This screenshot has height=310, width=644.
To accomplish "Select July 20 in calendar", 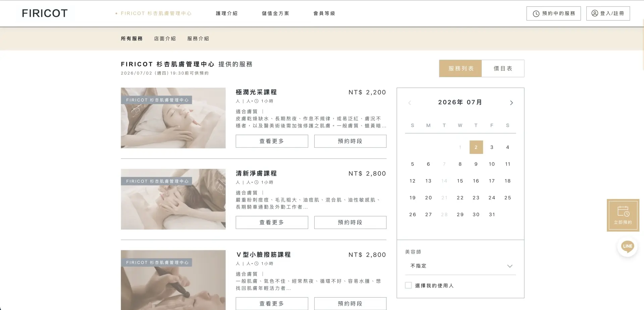I will 428,198.
